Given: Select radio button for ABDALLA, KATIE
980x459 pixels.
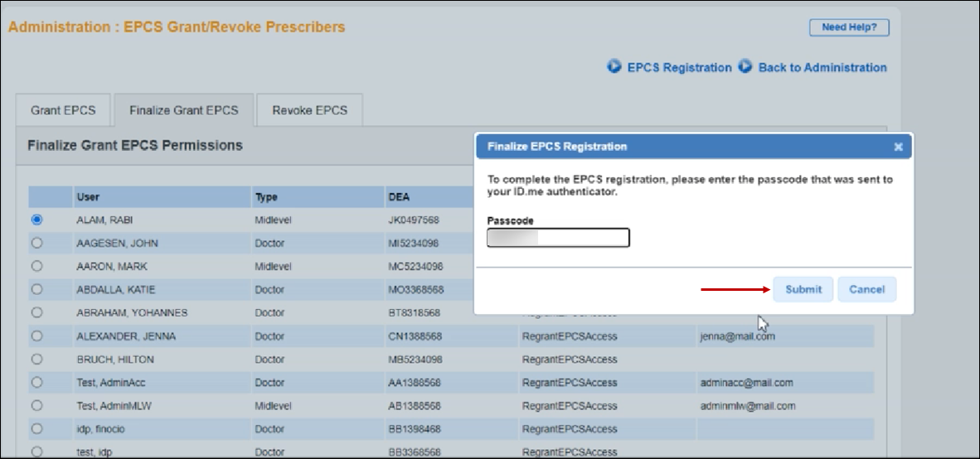Looking at the screenshot, I should click(x=36, y=290).
